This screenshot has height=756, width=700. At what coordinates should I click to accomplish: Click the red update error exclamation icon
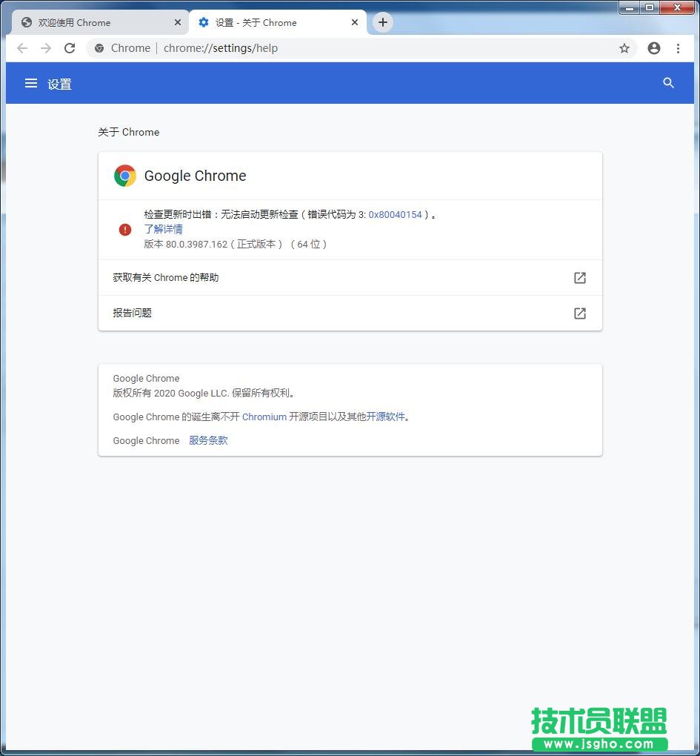124,229
